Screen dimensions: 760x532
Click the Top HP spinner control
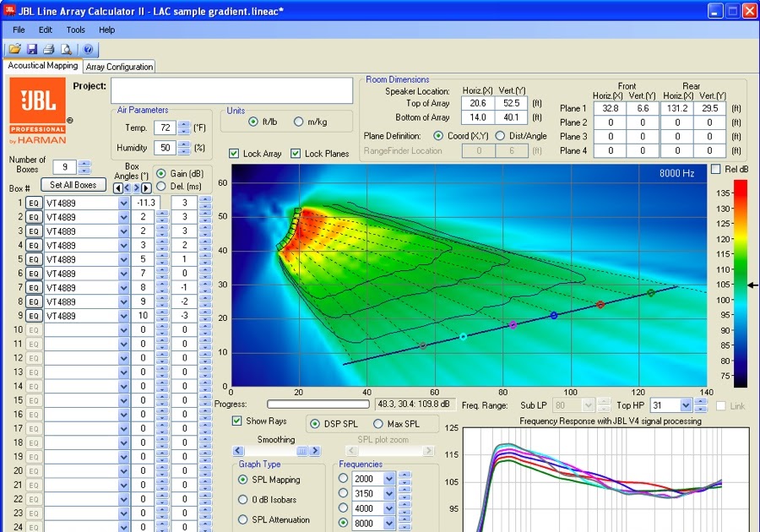pos(700,405)
